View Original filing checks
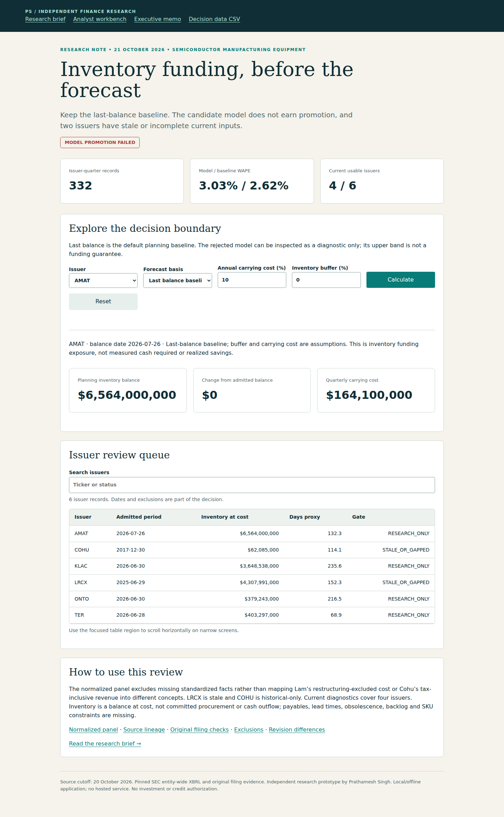This screenshot has height=817, width=504. coord(199,730)
